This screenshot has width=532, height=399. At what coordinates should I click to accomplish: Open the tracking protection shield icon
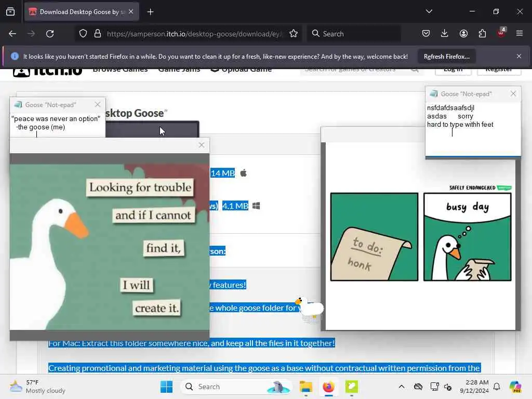83,34
